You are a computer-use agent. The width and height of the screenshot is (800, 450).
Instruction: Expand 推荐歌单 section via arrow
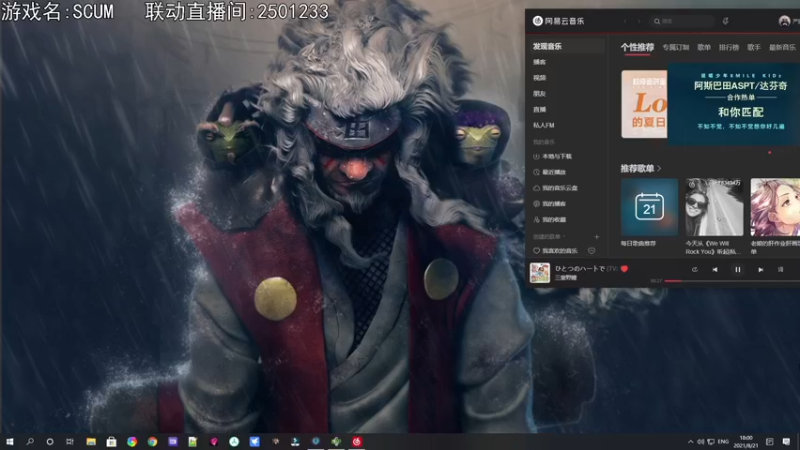click(x=659, y=168)
